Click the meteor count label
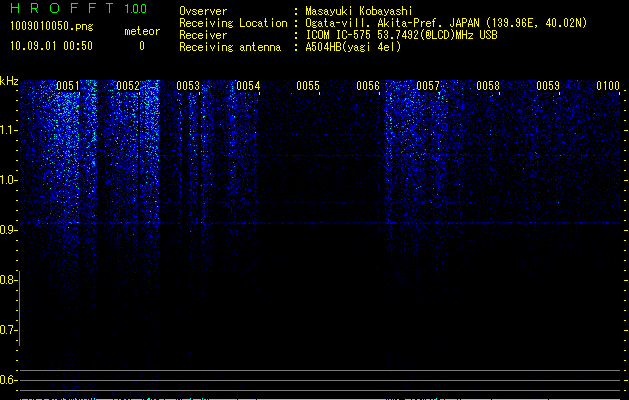Image resolution: width=629 pixels, height=400 pixels. pos(142,31)
